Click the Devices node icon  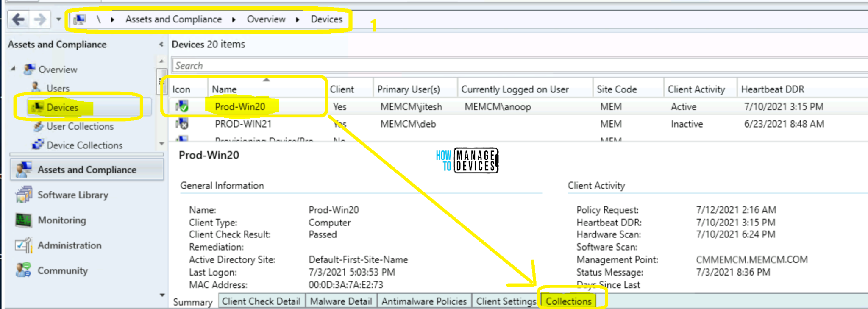37,107
